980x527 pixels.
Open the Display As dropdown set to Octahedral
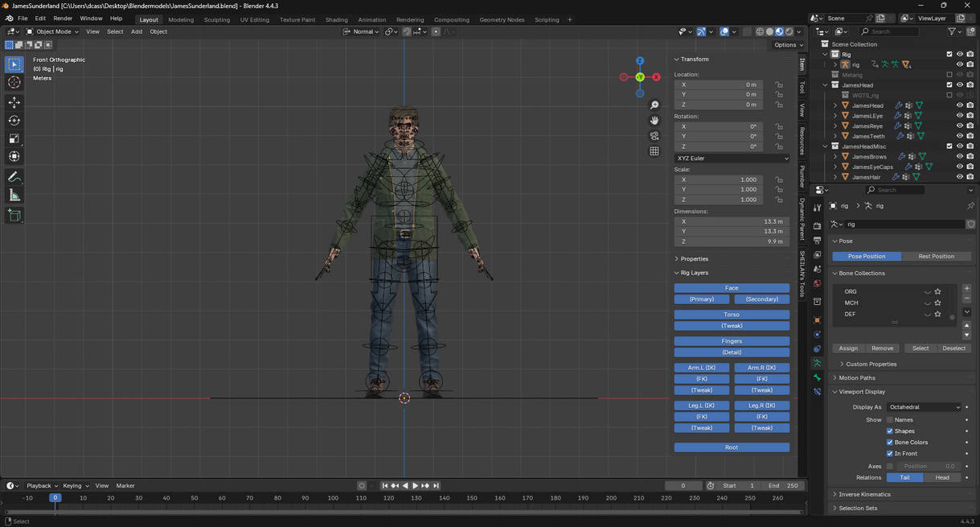click(x=923, y=406)
